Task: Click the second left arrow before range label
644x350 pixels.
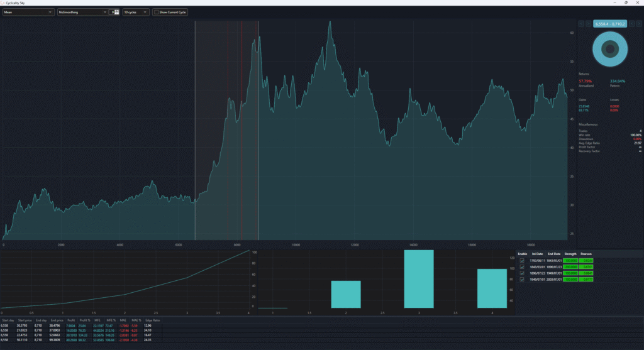Action: coord(588,24)
